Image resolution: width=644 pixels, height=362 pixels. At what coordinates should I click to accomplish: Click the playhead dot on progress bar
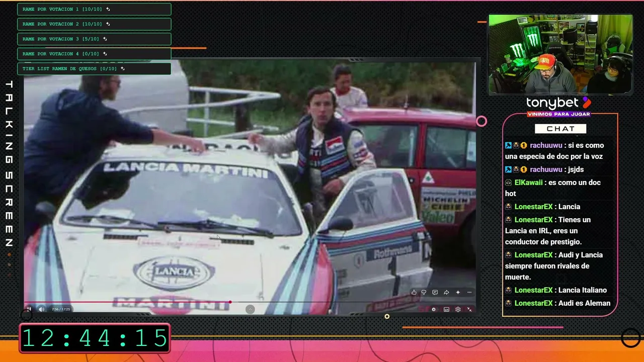pyautogui.click(x=230, y=302)
